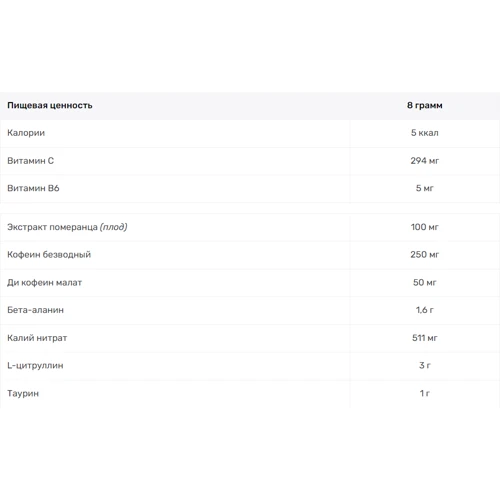Click the 'L-цитруллин' row label
The image size is (500, 500).
(35, 366)
